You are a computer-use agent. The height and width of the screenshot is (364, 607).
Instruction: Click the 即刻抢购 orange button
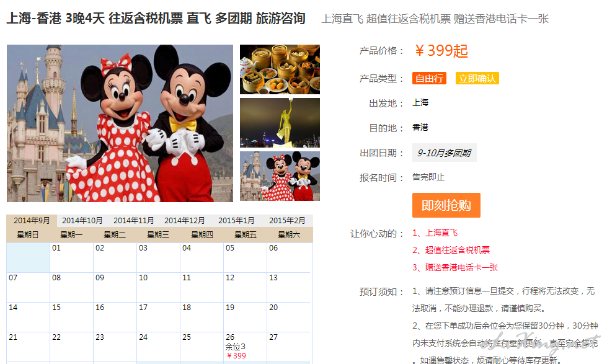point(446,205)
